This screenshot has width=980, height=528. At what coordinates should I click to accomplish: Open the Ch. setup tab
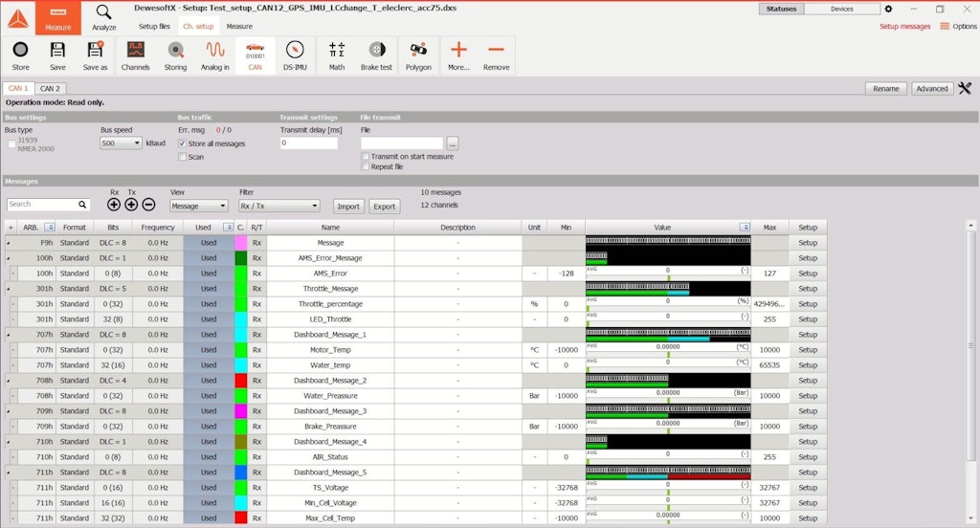pyautogui.click(x=198, y=26)
